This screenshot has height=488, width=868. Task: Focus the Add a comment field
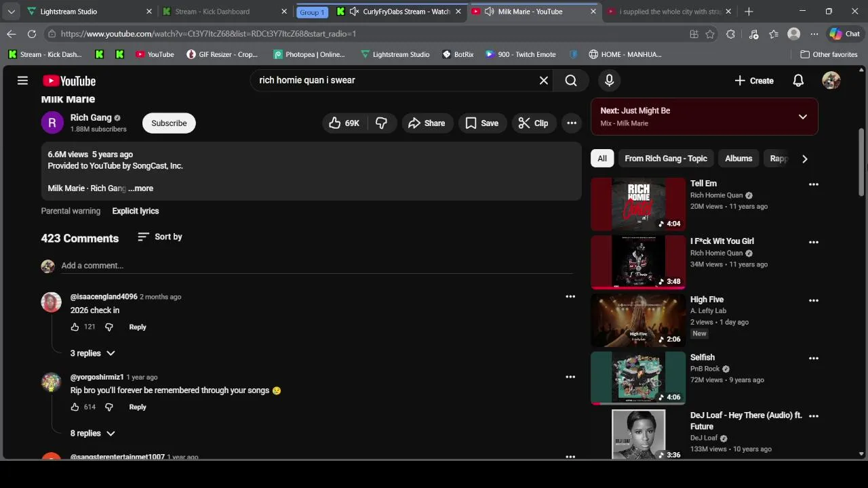tap(317, 266)
